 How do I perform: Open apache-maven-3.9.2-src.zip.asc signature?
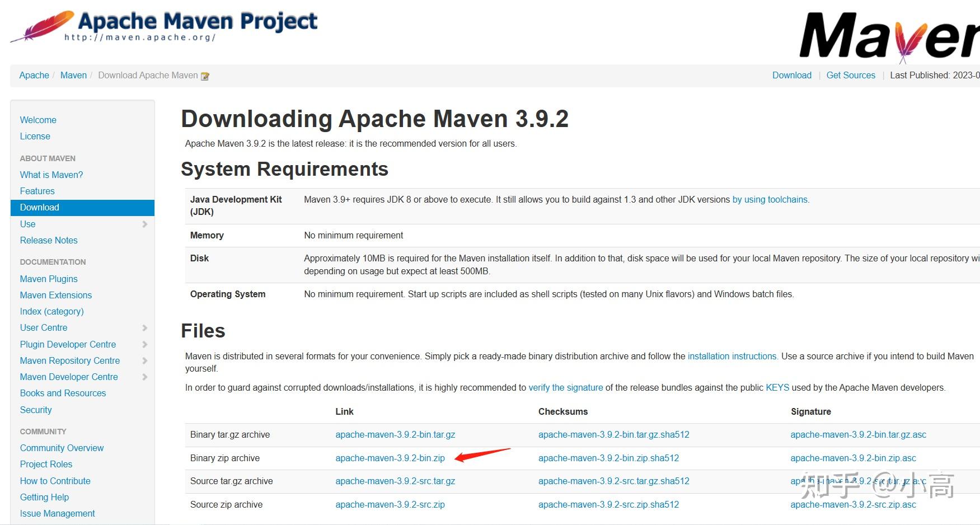854,504
